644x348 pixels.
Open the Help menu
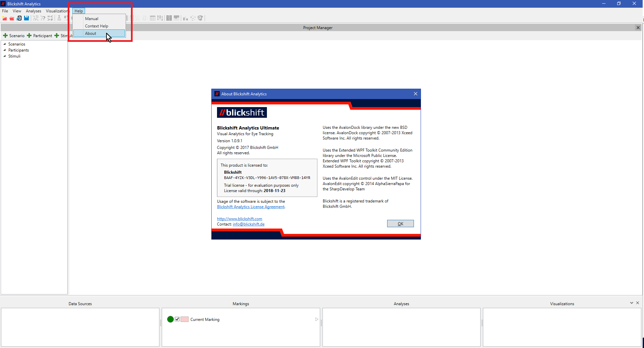tap(79, 11)
